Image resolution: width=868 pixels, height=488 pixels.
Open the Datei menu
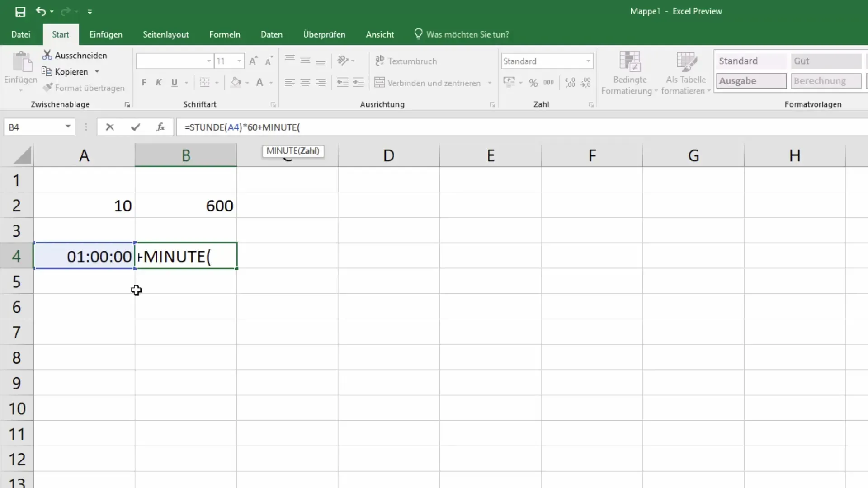point(21,34)
